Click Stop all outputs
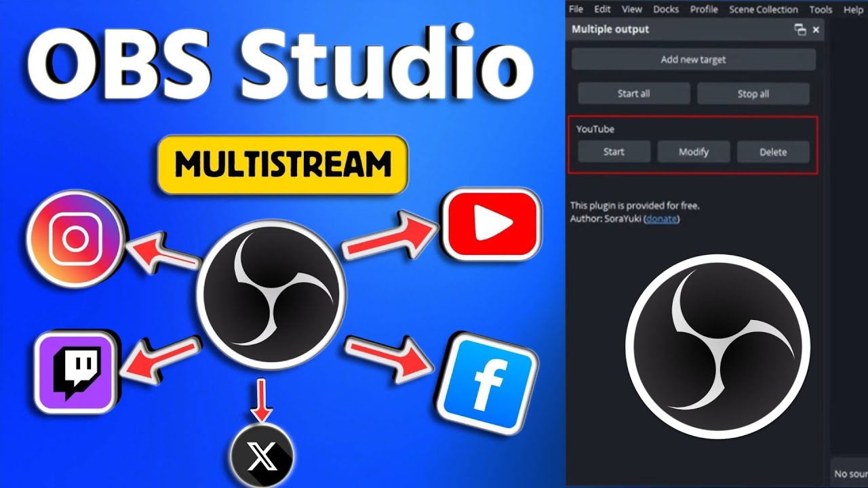Screen dimensions: 868x488 coord(753,94)
